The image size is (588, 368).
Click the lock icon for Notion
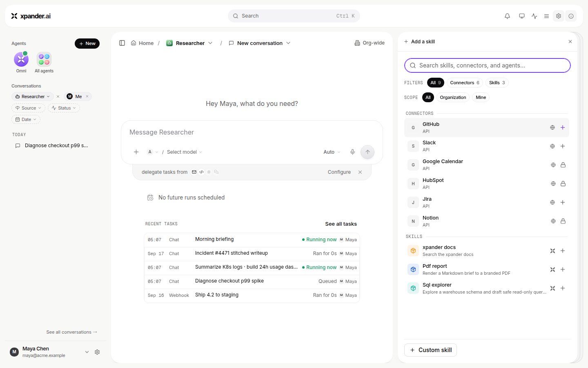(563, 221)
